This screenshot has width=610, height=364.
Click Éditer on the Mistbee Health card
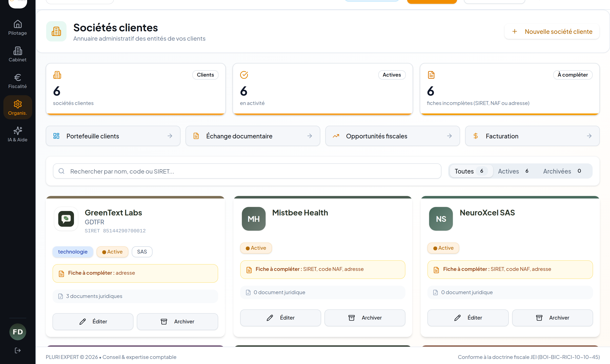(280, 318)
